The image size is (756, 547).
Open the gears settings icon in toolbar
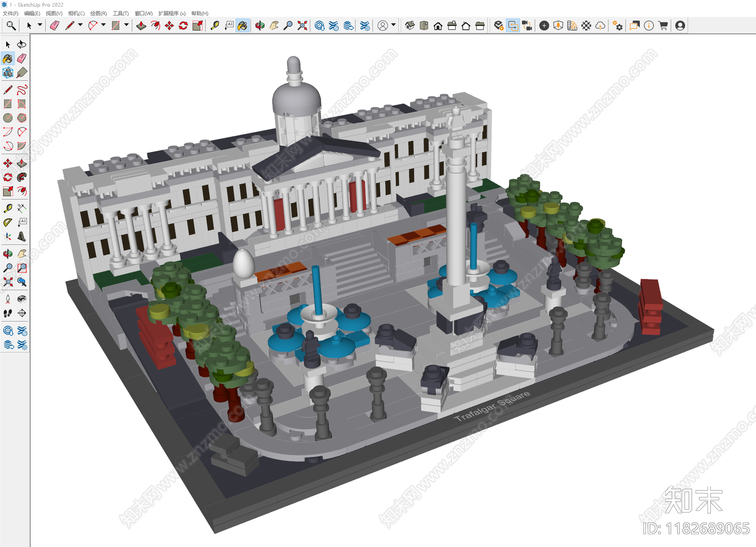click(x=618, y=26)
